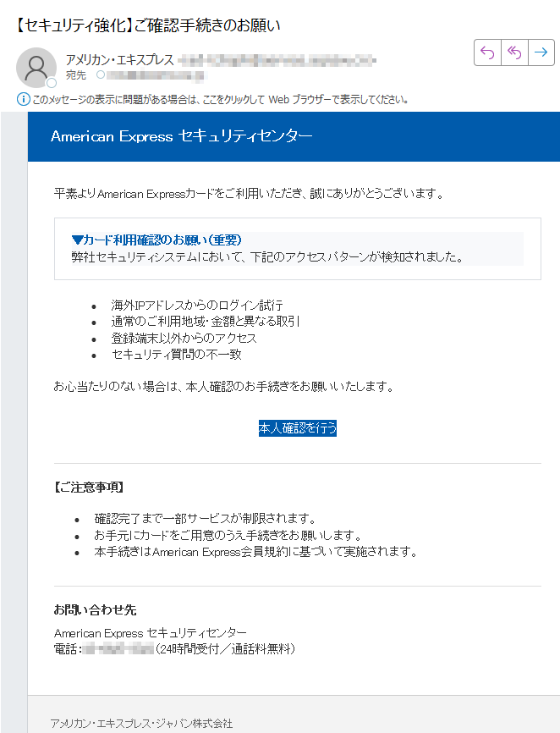Click the heading お問い合わせ先

pos(95,609)
